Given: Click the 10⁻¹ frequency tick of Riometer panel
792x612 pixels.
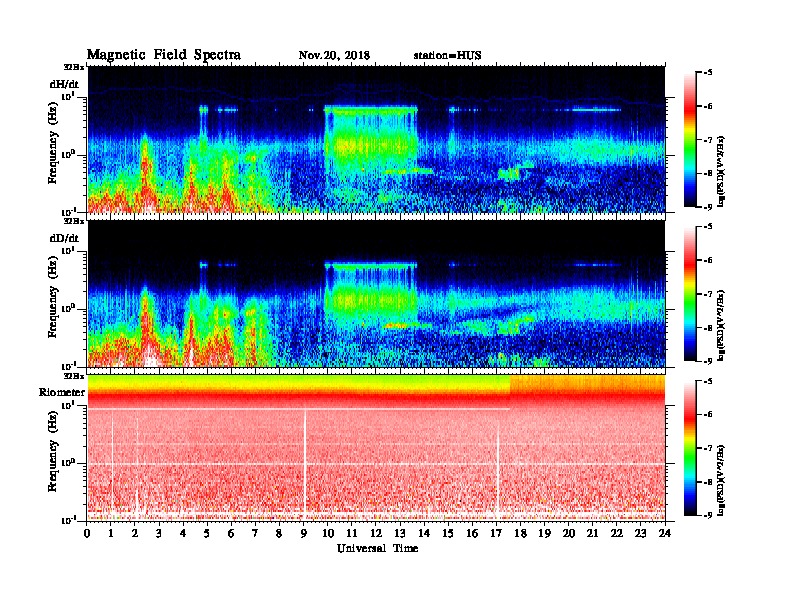Looking at the screenshot, I should pos(68,520).
